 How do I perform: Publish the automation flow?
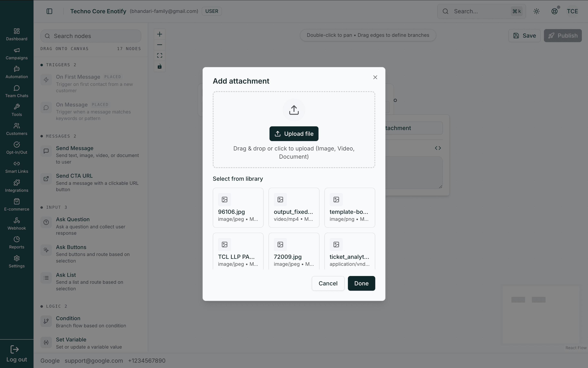[x=563, y=36]
